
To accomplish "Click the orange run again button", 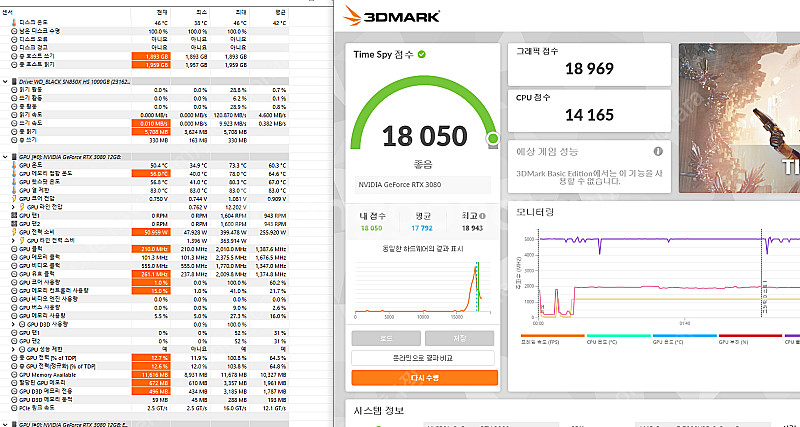I will click(424, 378).
